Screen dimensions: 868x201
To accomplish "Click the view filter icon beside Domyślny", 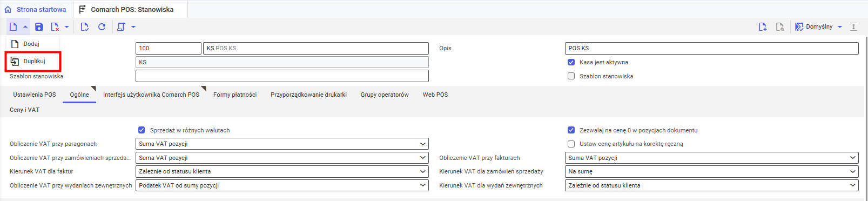I will [x=799, y=26].
